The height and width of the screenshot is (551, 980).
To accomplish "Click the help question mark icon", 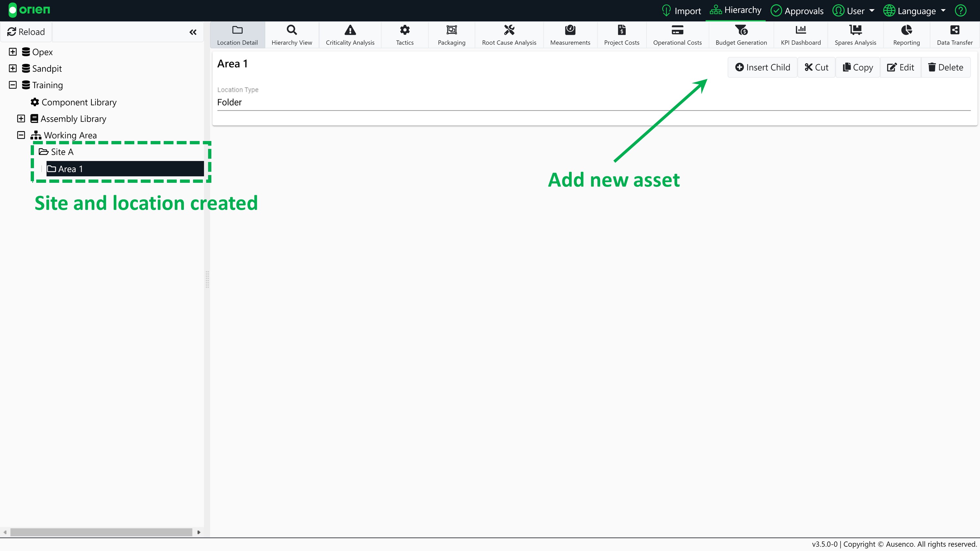I will [961, 11].
